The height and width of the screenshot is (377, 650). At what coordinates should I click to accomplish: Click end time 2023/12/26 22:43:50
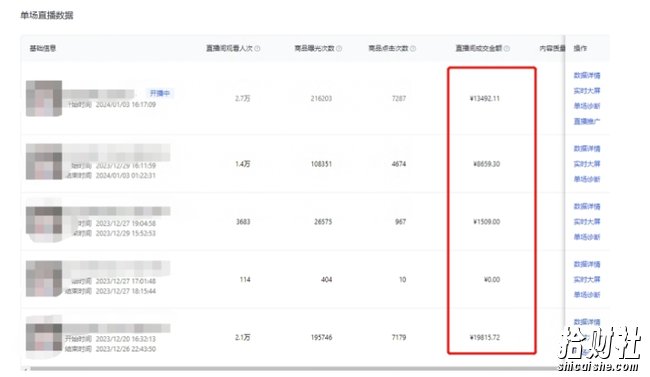126,349
